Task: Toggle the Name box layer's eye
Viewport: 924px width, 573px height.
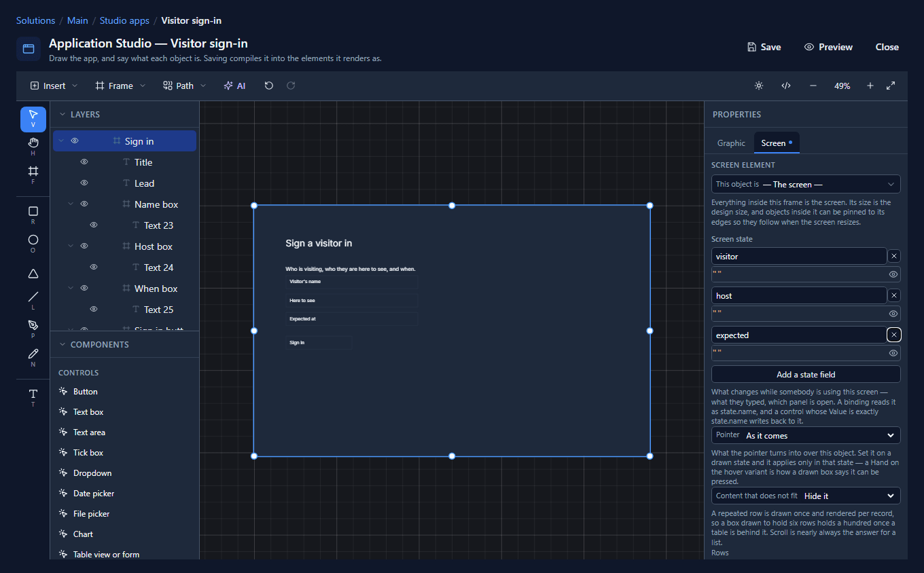Action: tap(84, 204)
